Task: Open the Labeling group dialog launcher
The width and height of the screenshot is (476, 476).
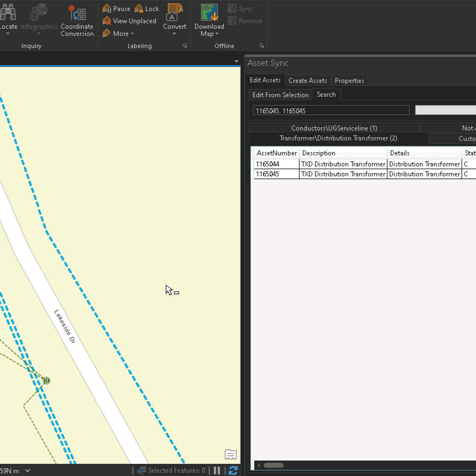Action: click(x=185, y=46)
